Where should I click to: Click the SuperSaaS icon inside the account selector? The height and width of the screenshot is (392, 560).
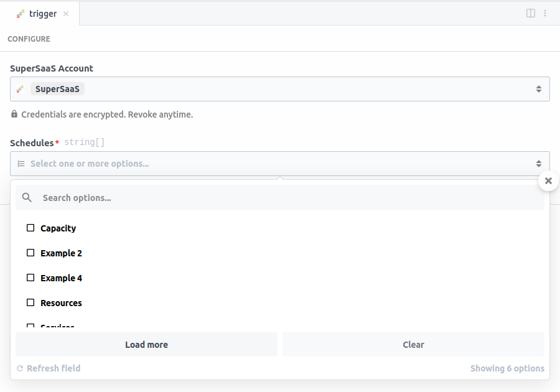19,88
